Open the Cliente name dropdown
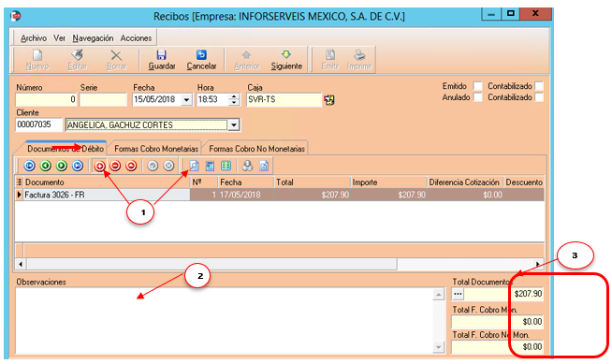Screen dimensions: 612x364 pyautogui.click(x=233, y=124)
